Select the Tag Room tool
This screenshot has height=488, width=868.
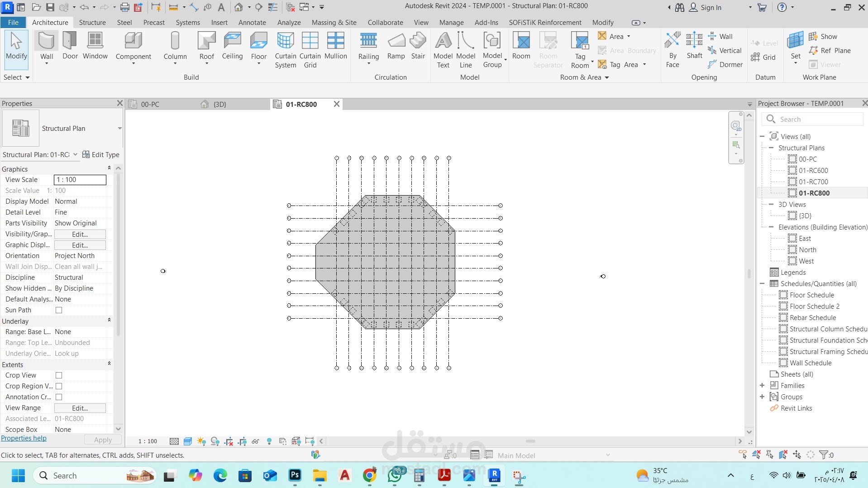pos(580,50)
